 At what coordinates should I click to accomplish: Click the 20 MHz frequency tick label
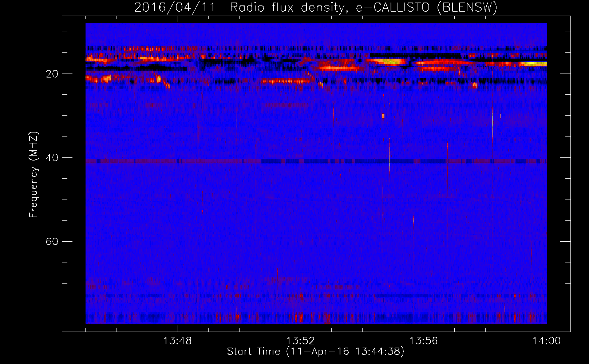[x=52, y=74]
